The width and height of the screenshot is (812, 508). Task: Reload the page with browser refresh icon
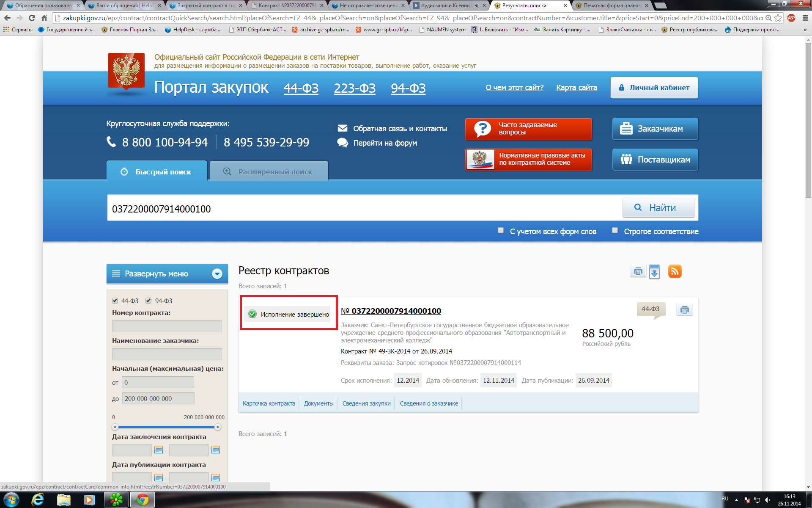[x=32, y=18]
